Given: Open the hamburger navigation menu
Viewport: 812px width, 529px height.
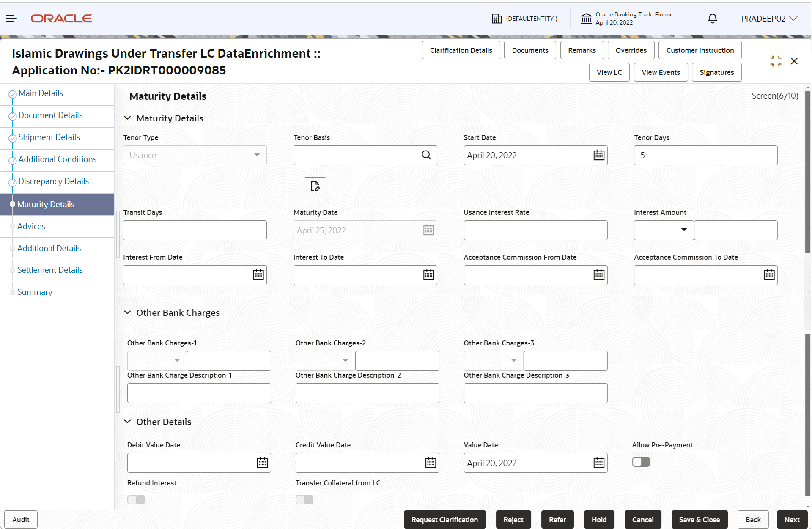Looking at the screenshot, I should (11, 18).
